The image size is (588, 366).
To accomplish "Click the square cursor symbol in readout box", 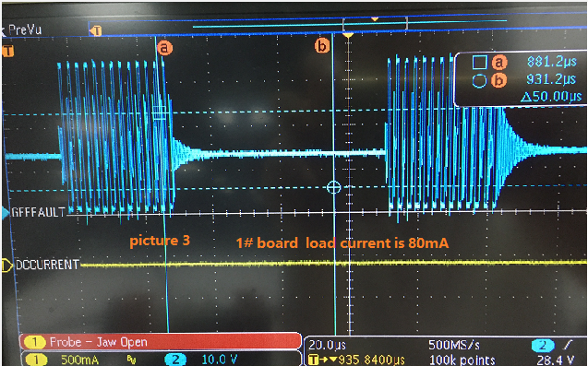I will (480, 62).
